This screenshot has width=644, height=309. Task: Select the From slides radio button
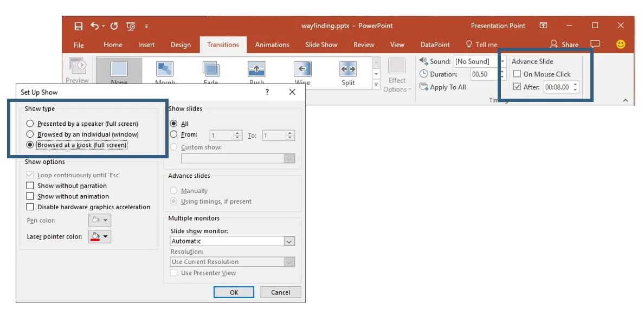click(x=173, y=134)
